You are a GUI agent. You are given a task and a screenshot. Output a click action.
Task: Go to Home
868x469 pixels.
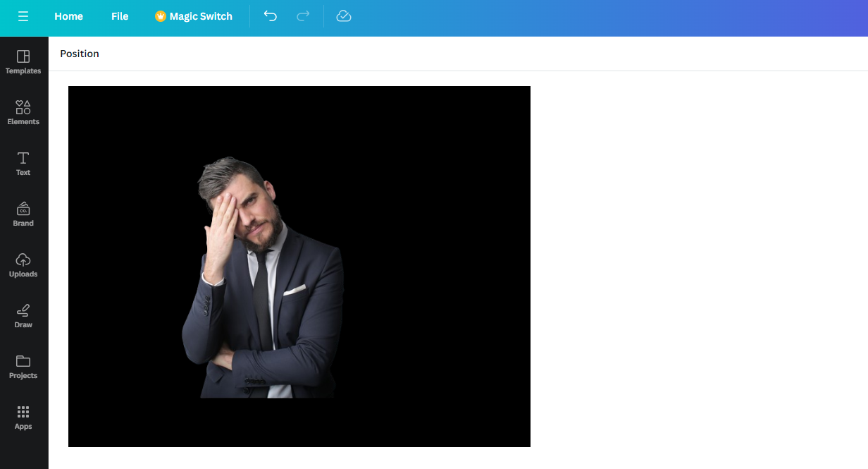click(x=68, y=16)
